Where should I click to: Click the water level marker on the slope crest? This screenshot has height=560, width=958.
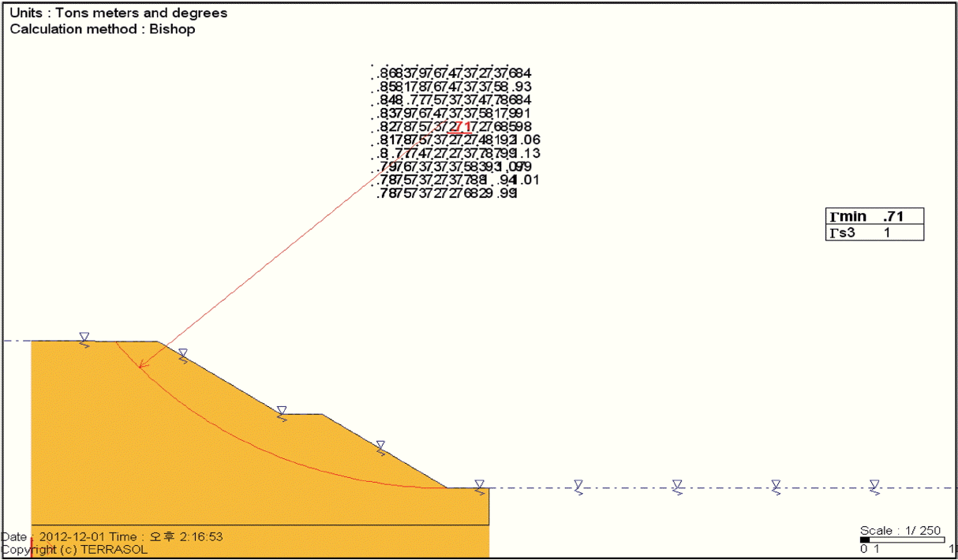84,338
